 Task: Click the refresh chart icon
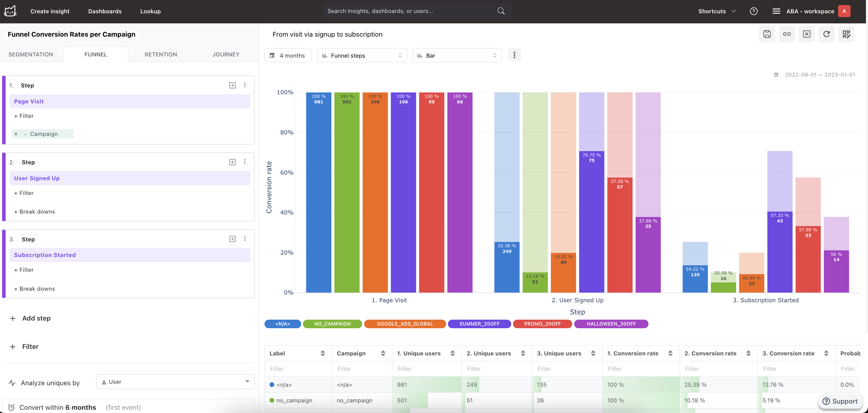point(827,34)
